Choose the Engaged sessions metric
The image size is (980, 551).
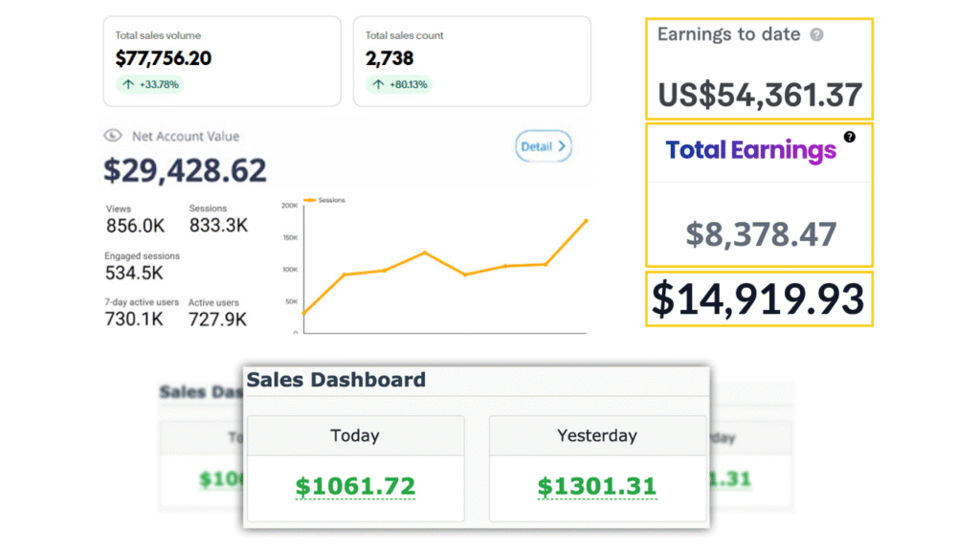(x=142, y=266)
